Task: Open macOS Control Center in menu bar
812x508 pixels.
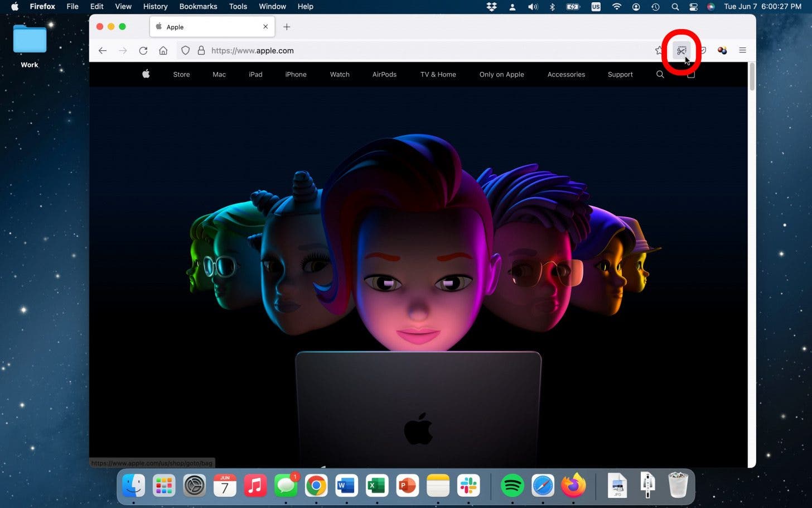Action: pyautogui.click(x=693, y=7)
